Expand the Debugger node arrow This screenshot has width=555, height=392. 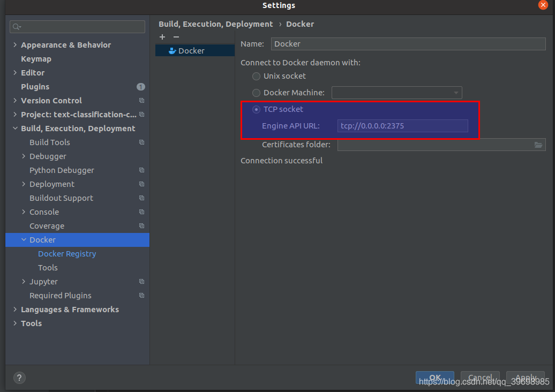pos(24,156)
